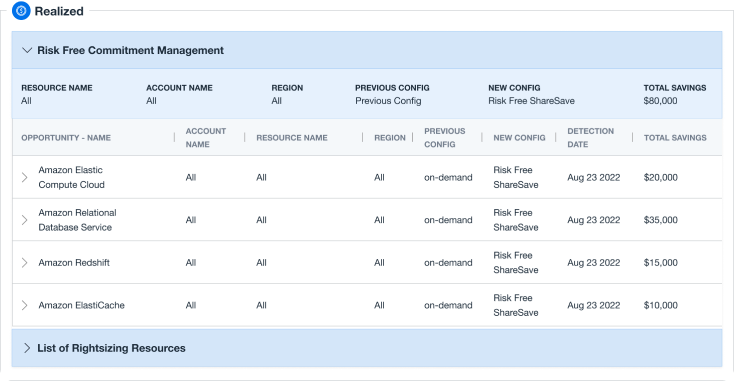734x381 pixels.
Task: Click Resource Name table column header
Action: tap(292, 138)
